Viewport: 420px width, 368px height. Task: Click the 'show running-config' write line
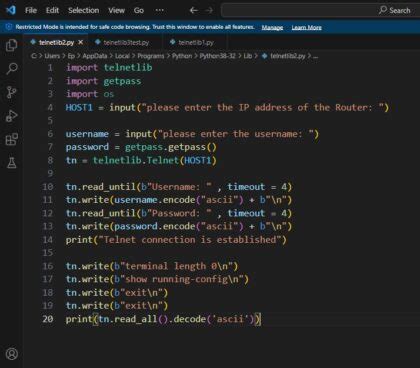tap(157, 279)
